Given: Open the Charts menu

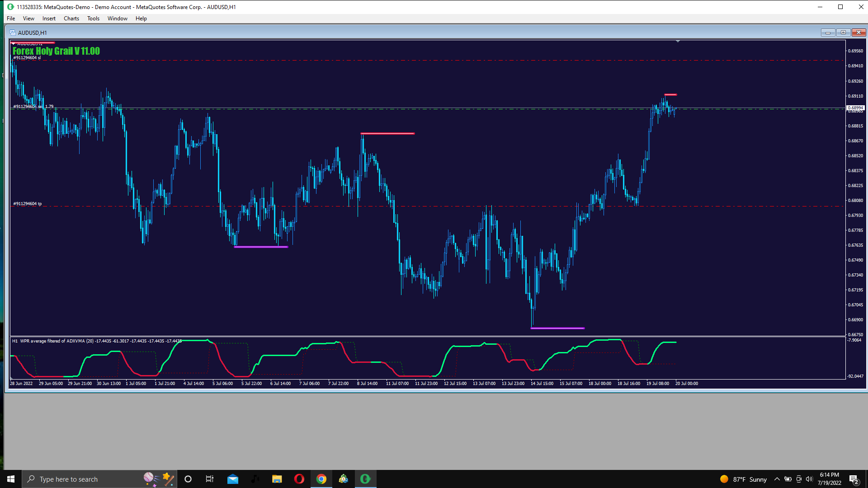Looking at the screenshot, I should point(71,19).
